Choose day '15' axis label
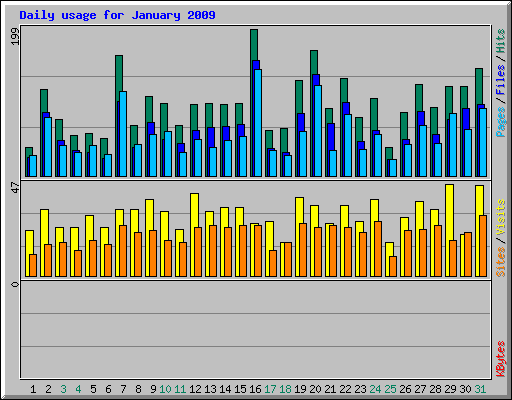The image size is (512, 400). click(x=240, y=389)
